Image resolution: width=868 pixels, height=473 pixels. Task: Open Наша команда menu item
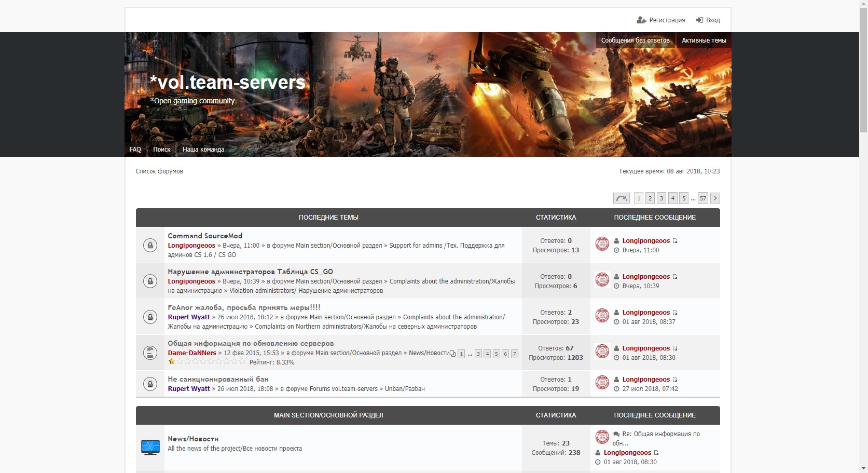(203, 150)
